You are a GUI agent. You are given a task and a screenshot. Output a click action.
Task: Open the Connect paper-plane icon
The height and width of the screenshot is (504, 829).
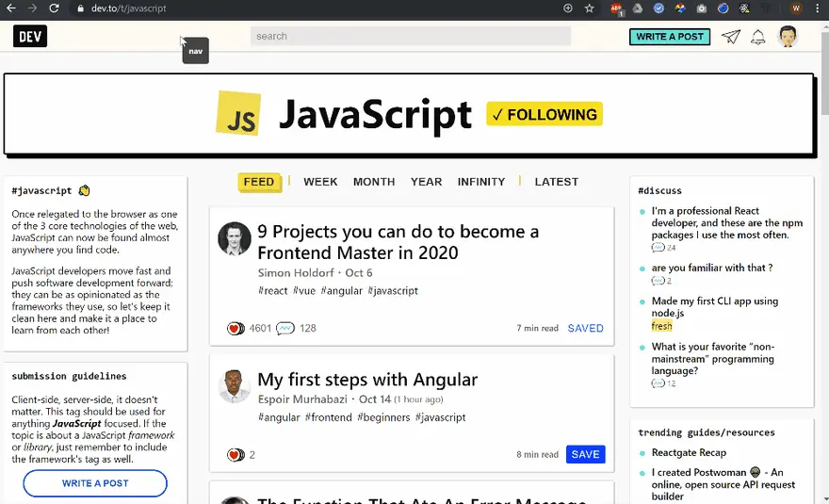click(x=731, y=37)
